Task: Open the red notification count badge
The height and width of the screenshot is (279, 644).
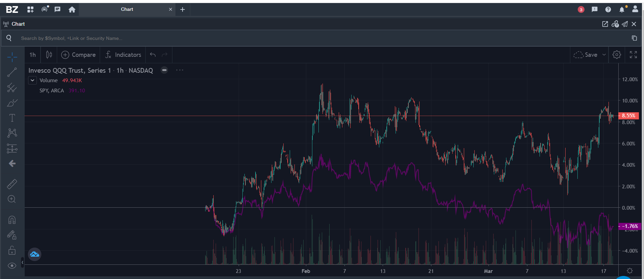Action: coord(581,9)
